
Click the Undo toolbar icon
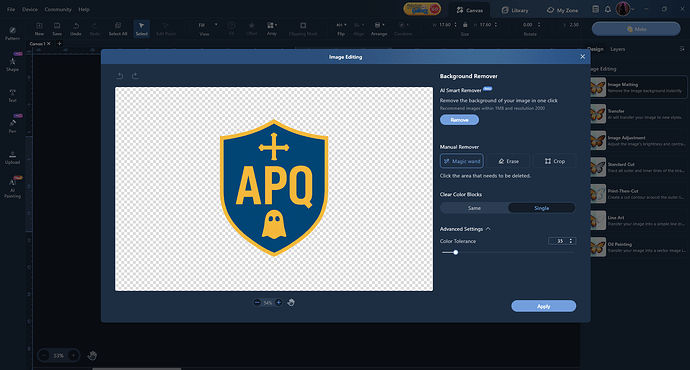pos(76,29)
